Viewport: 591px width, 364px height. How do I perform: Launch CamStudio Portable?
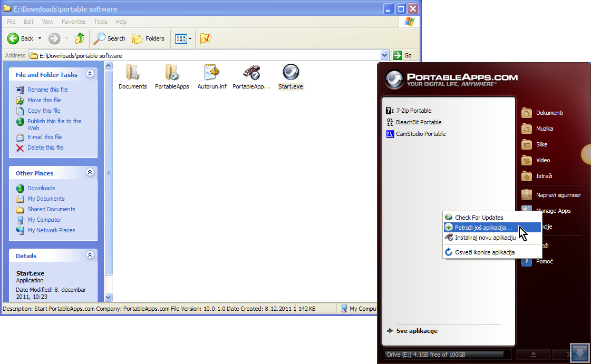tap(416, 134)
